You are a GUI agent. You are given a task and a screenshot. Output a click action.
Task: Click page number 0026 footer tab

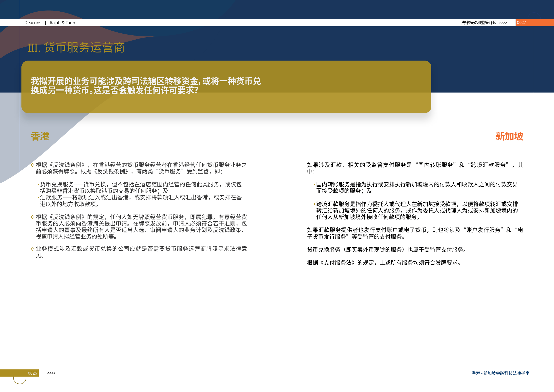19,373
